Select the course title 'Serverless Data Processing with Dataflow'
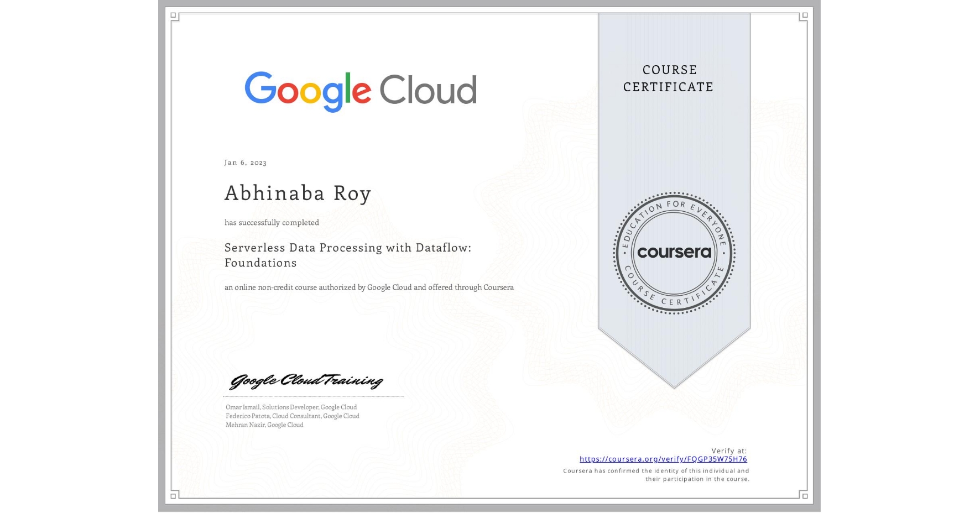The height and width of the screenshot is (513, 980). point(348,247)
